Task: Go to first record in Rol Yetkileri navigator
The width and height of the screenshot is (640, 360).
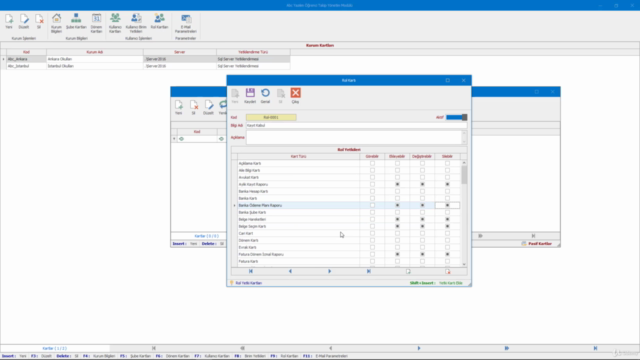Action: click(x=251, y=271)
